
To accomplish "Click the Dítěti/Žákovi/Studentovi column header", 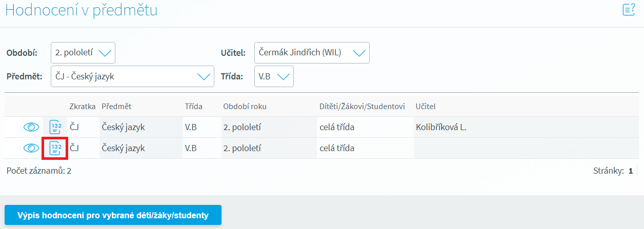I will coord(362,106).
